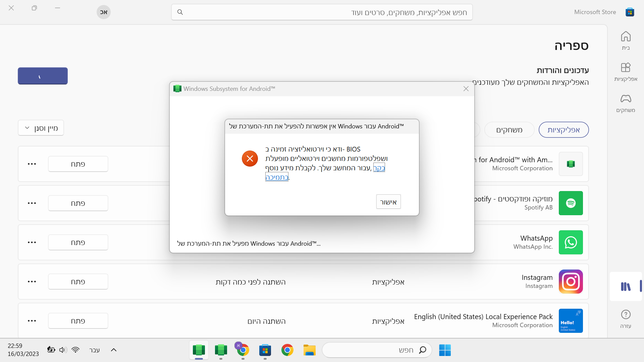The height and width of the screenshot is (362, 644).
Task: Open the Home (בית) sidebar icon
Action: point(626,41)
